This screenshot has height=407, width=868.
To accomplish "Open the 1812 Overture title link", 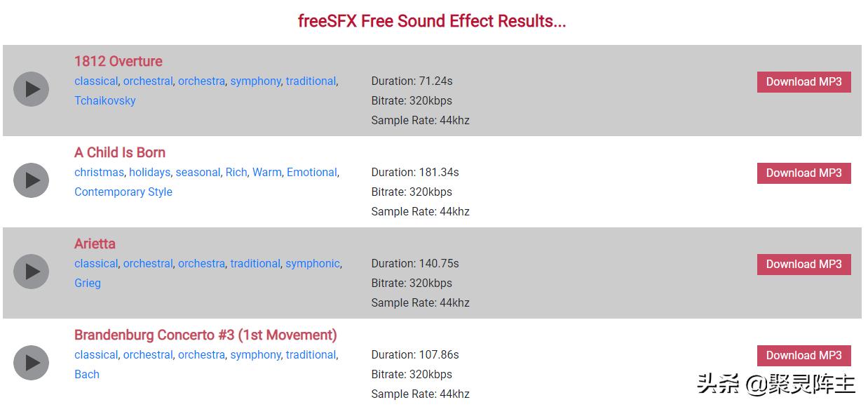I will click(x=118, y=61).
